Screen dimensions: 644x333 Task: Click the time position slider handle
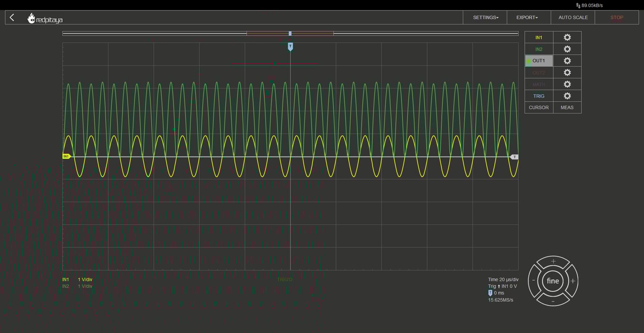[290, 33]
